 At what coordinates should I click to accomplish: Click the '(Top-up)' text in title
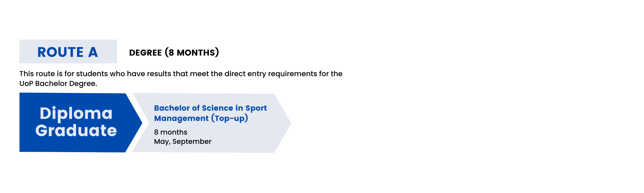tap(230, 118)
